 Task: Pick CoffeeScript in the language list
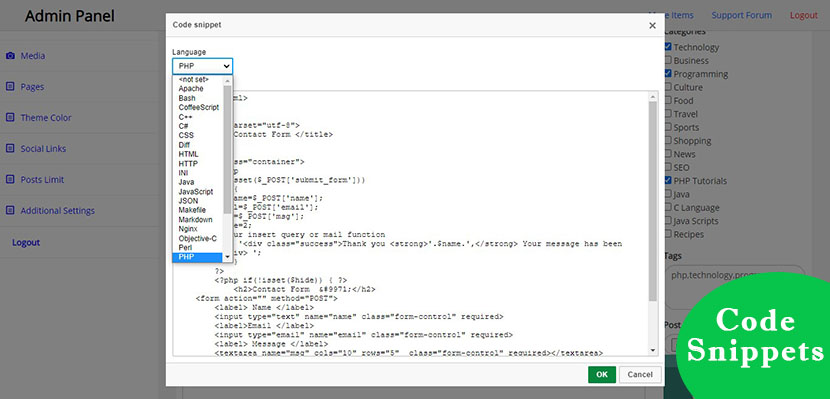pos(198,107)
